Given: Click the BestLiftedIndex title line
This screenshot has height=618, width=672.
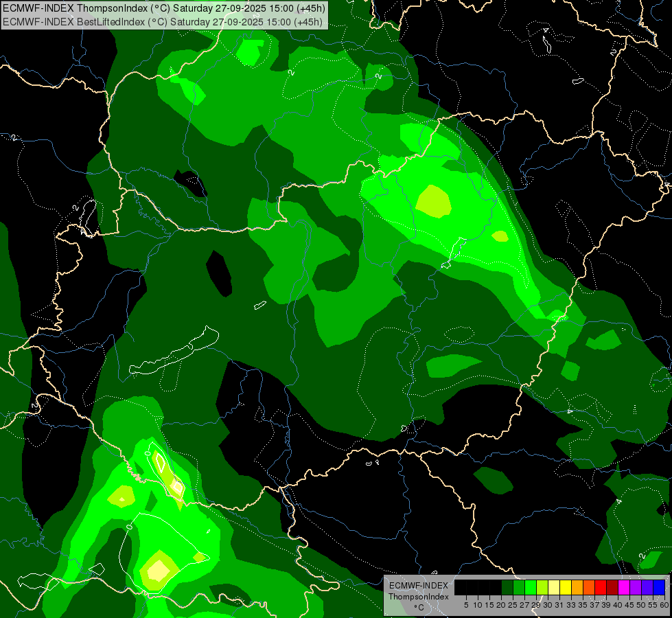Looking at the screenshot, I should pyautogui.click(x=163, y=21).
